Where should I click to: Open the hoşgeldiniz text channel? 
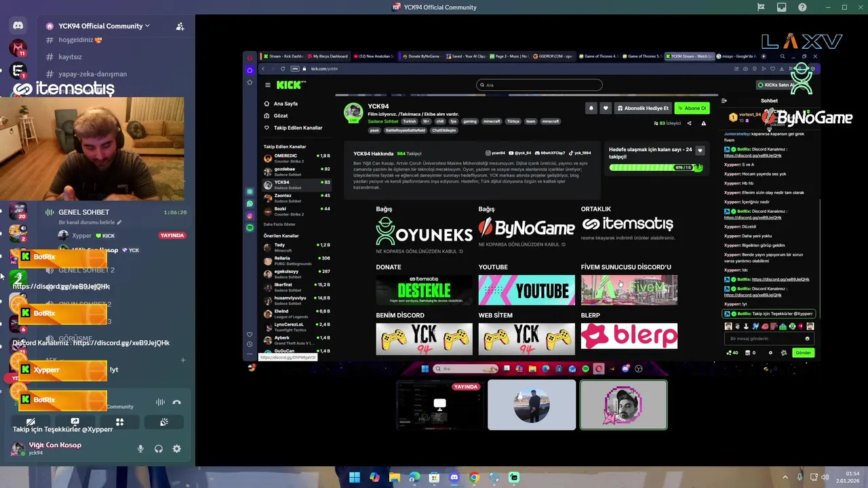tap(80, 40)
